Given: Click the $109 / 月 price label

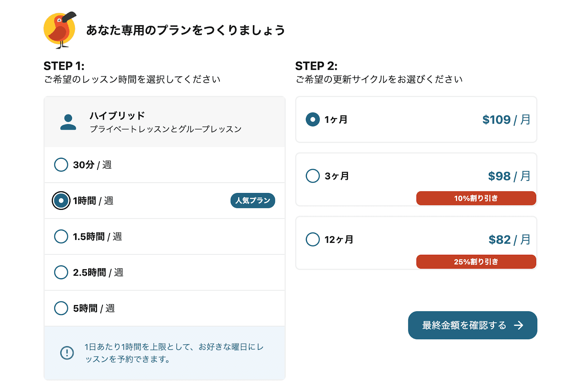Looking at the screenshot, I should [x=506, y=119].
